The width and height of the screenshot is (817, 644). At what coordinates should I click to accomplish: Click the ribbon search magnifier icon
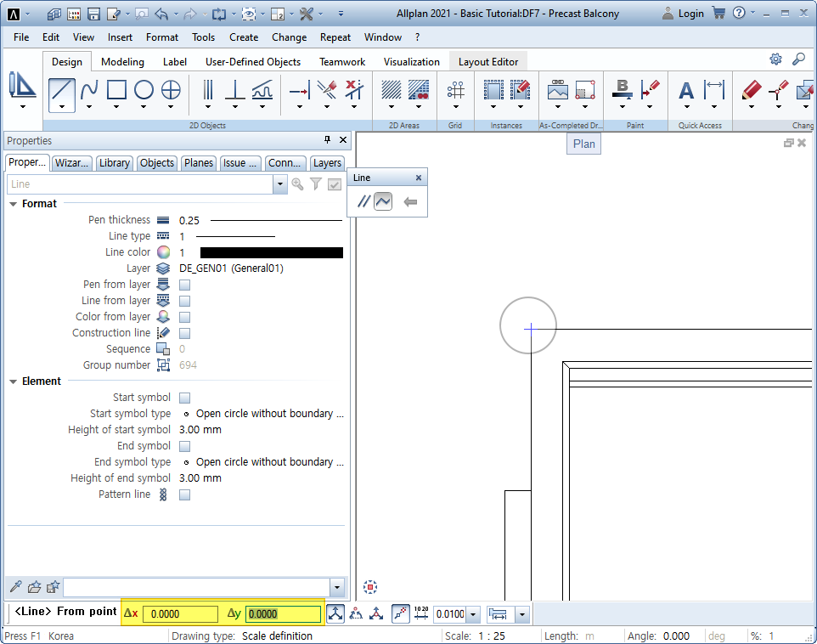click(799, 59)
